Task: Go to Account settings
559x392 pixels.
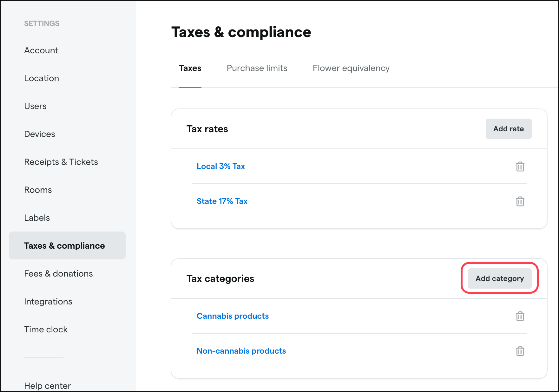Action: [41, 50]
